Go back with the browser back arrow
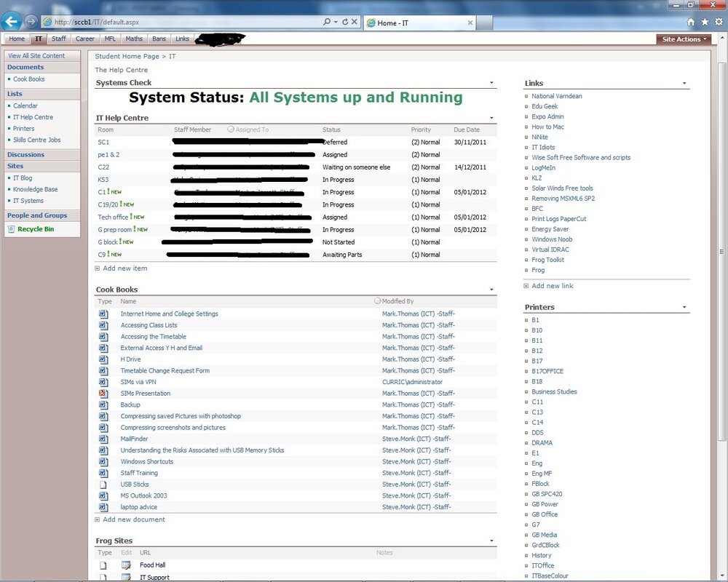Image resolution: width=728 pixels, height=582 pixels. point(12,21)
